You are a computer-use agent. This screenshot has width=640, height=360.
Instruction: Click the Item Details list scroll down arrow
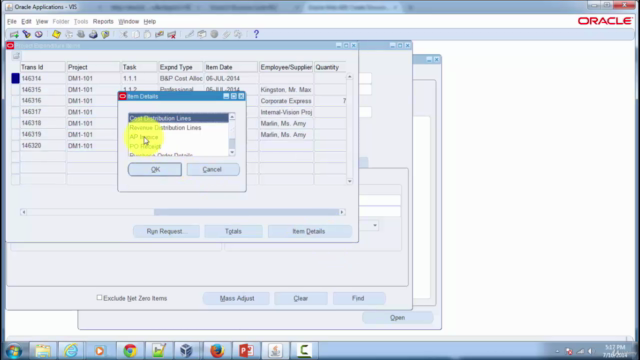(232, 152)
